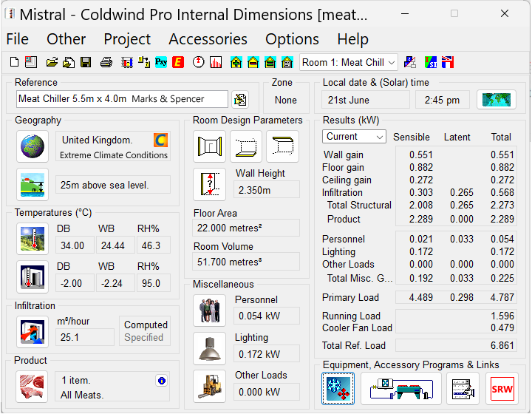Image resolution: width=532 pixels, height=414 pixels.
Task: Click the British flag language icon
Action: (x=448, y=62)
